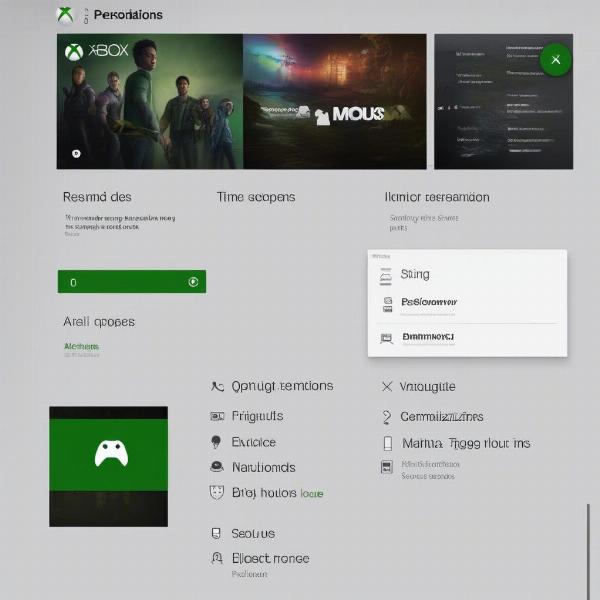Screen dimensions: 600x600
Task: Click the icon next to Seoltus
Action: coord(216,533)
